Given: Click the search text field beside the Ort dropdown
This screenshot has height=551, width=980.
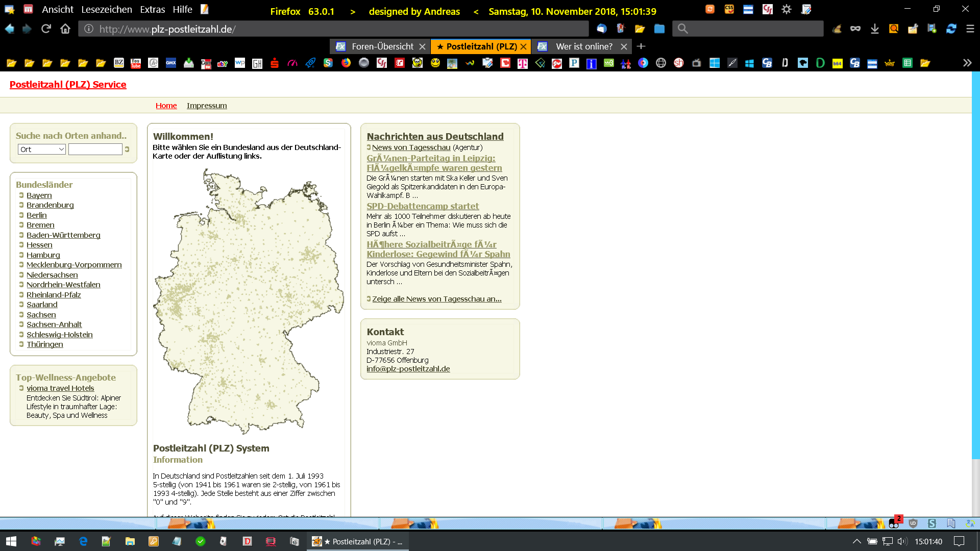Looking at the screenshot, I should (95, 149).
